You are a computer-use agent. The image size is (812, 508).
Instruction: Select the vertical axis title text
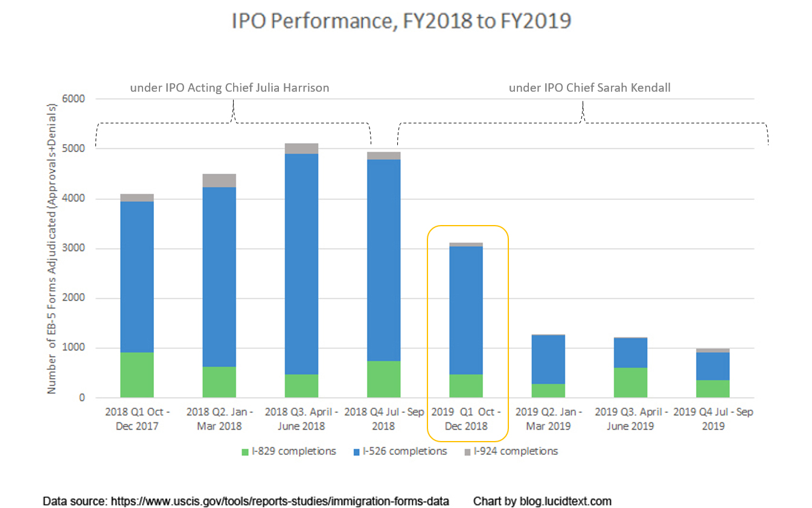52,249
